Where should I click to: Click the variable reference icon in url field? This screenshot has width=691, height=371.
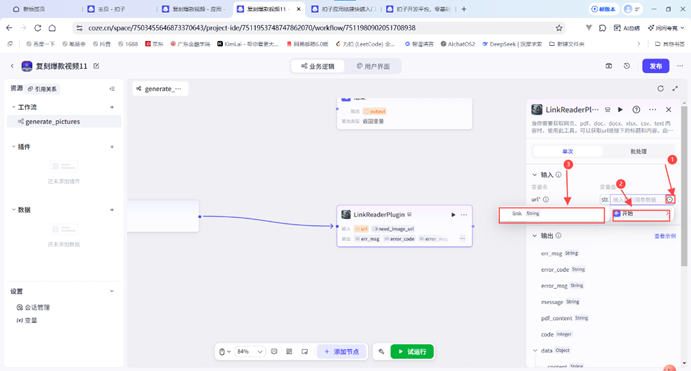pos(670,200)
